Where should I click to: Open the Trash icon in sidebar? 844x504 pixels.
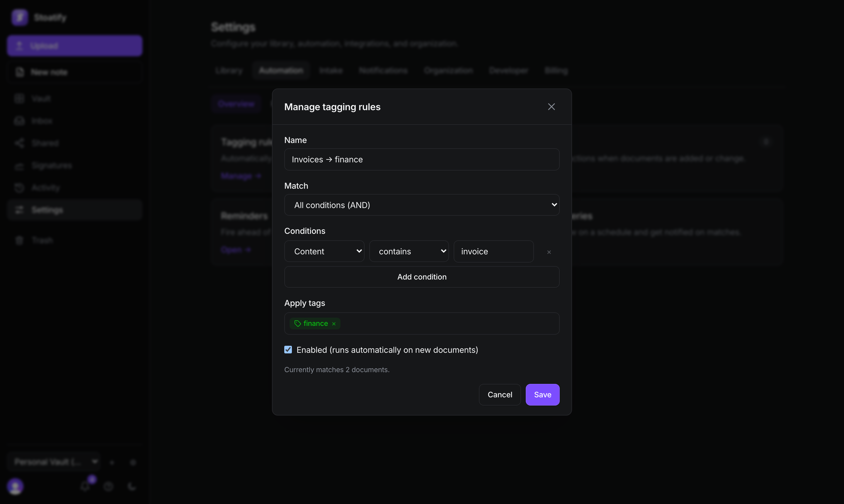coord(19,241)
